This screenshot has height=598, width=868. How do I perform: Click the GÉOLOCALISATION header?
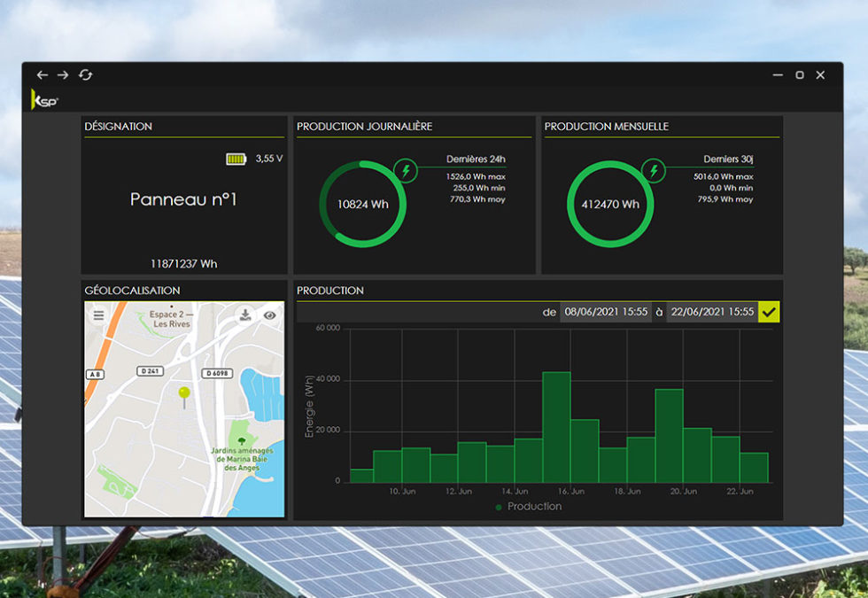click(x=132, y=291)
